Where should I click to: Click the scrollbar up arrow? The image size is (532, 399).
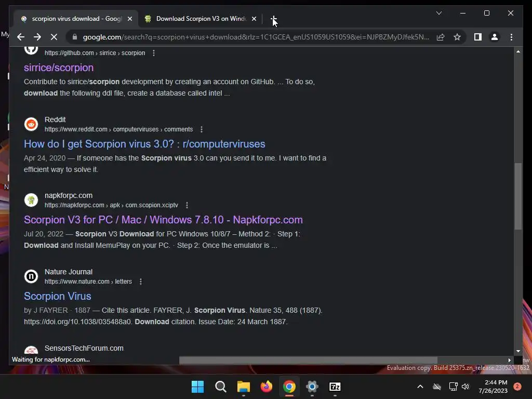518,51
